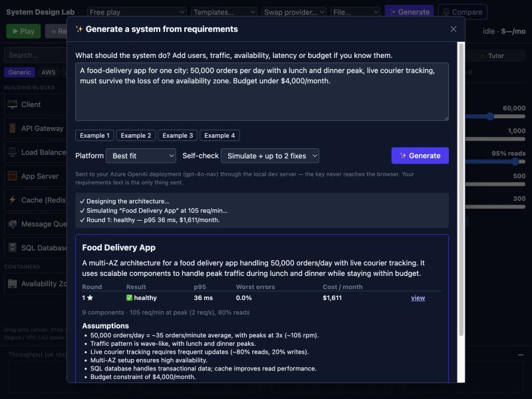Click the dialog vertical scrollbar

(461, 190)
